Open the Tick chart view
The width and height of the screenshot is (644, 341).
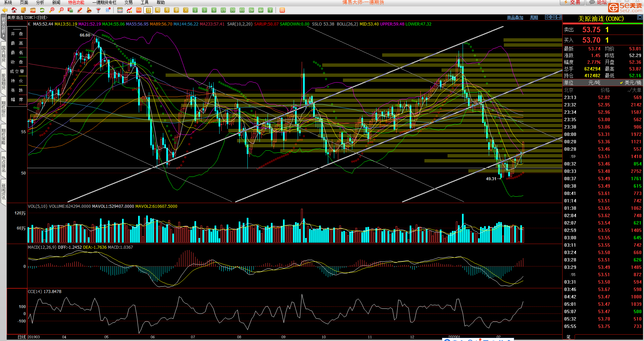pyautogui.click(x=139, y=10)
